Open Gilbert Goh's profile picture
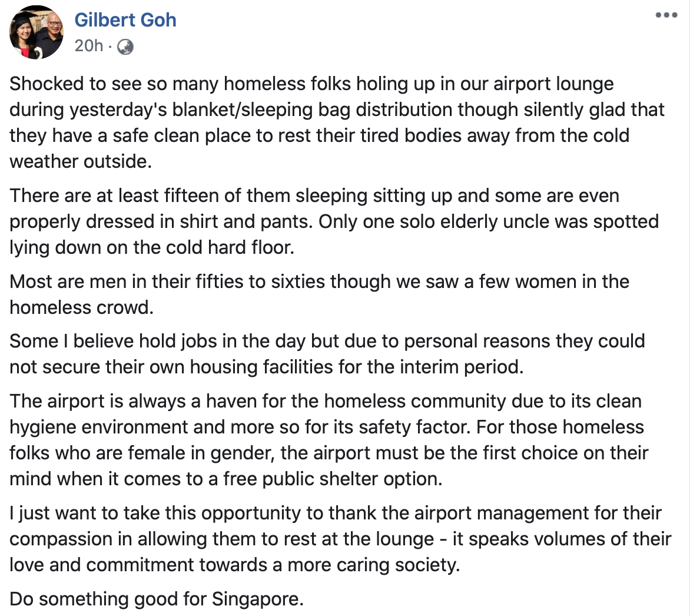 coord(37,32)
